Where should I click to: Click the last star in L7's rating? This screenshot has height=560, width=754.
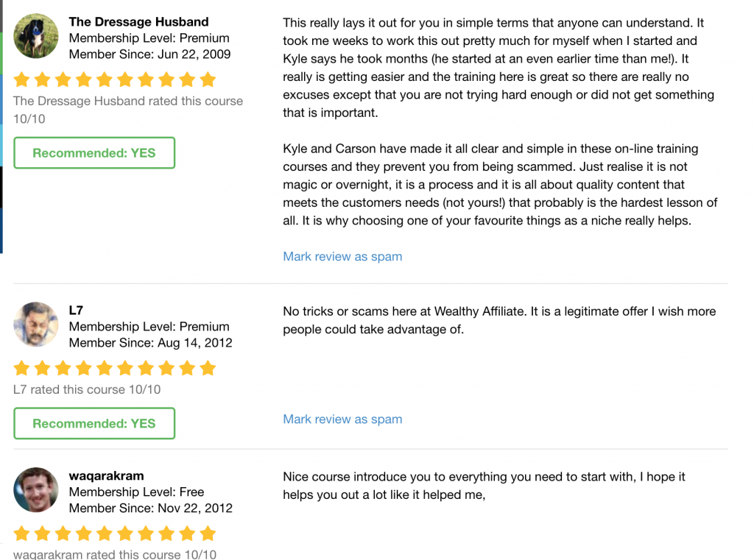pos(208,368)
